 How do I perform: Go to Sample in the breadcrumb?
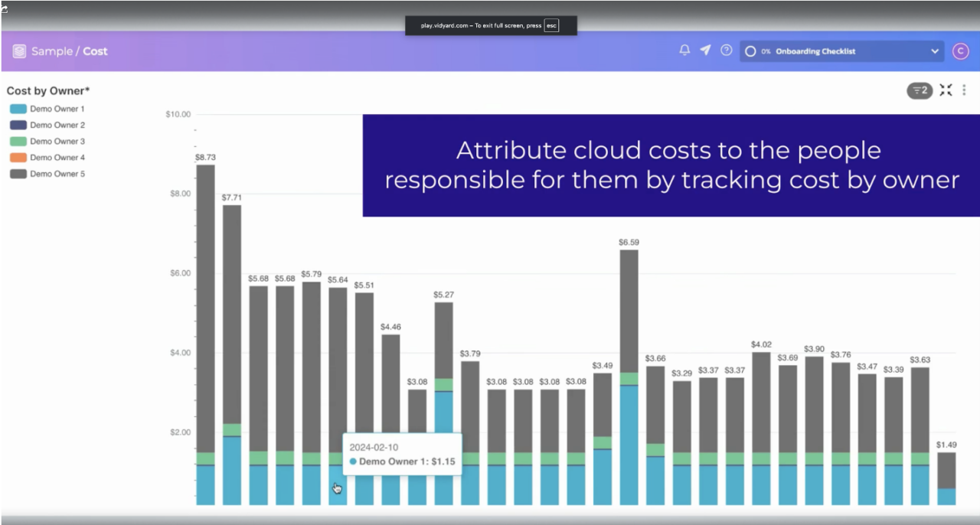click(51, 51)
